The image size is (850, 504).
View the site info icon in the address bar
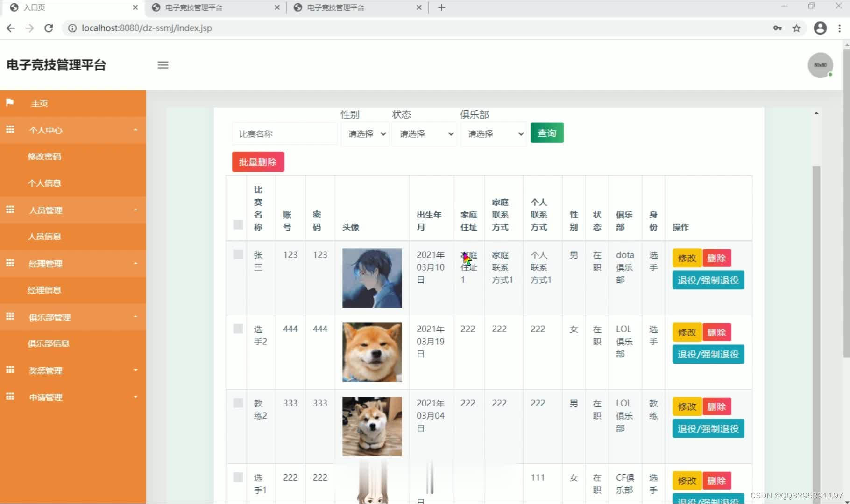point(72,28)
